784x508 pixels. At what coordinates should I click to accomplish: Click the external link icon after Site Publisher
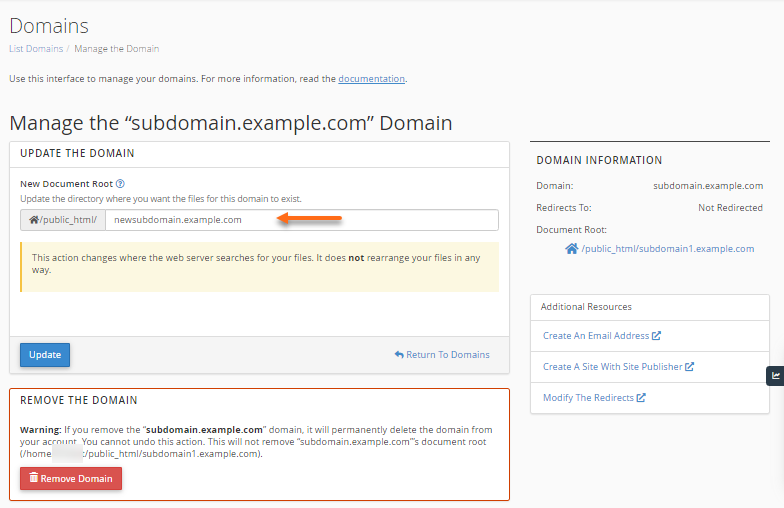click(x=689, y=367)
